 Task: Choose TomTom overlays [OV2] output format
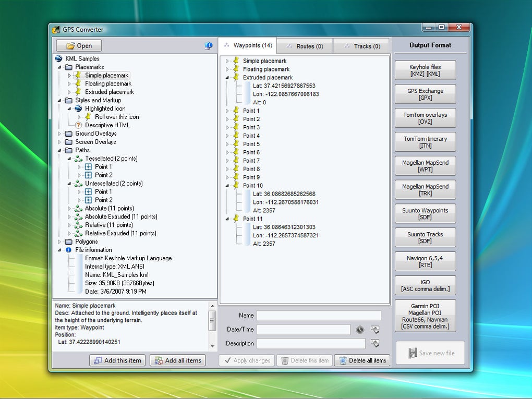coord(425,118)
